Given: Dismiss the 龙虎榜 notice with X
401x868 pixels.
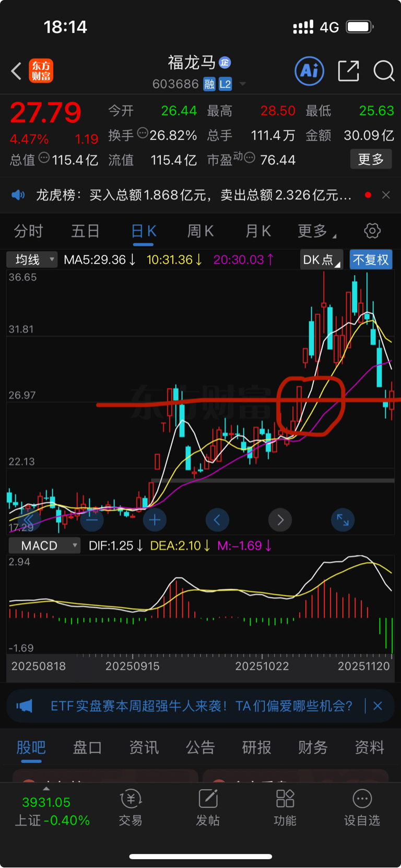Looking at the screenshot, I should pos(386,195).
